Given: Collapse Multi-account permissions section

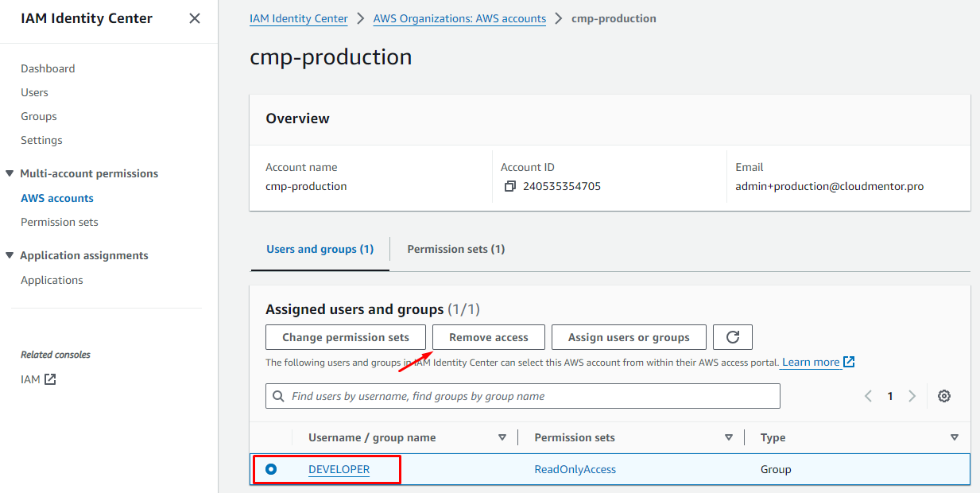Looking at the screenshot, I should pyautogui.click(x=10, y=173).
